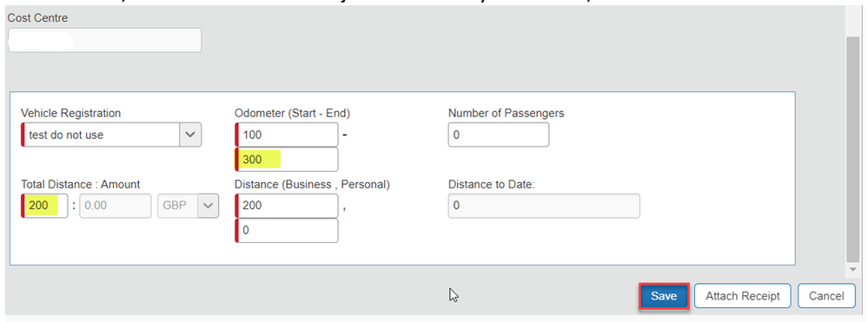Focus the Business distance field with 200
868x322 pixels.
click(x=286, y=206)
